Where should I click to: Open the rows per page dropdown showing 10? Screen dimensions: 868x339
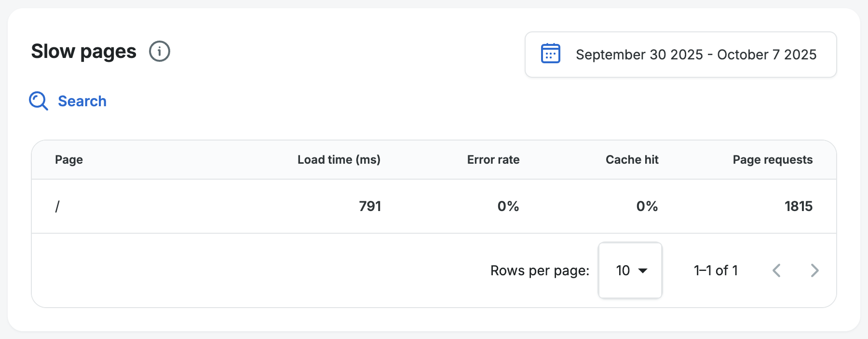point(629,270)
